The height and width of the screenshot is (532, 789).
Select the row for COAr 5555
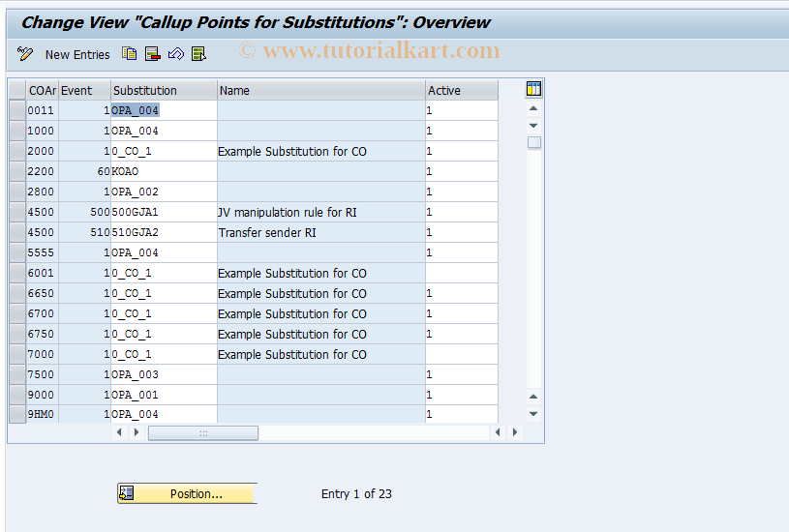click(17, 252)
